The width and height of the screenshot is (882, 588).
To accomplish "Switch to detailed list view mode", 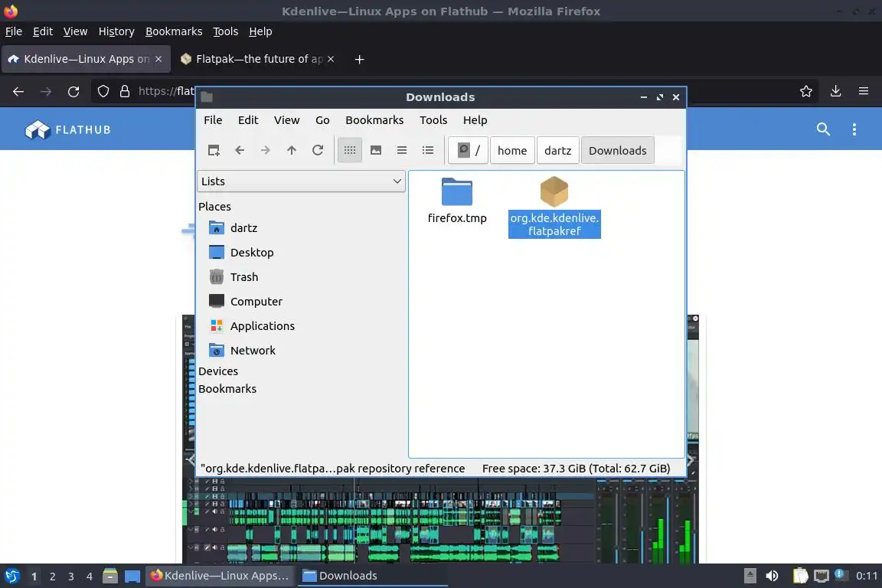I will click(x=428, y=150).
